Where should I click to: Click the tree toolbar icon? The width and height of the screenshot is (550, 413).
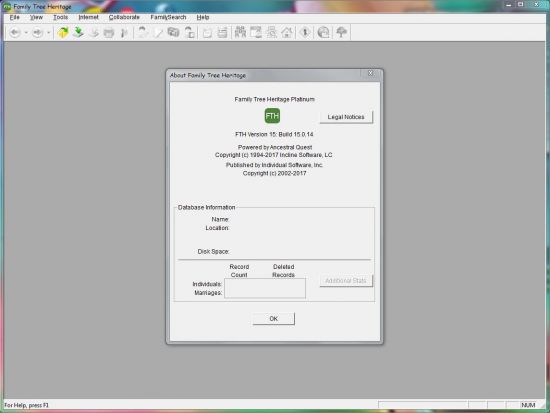click(341, 33)
